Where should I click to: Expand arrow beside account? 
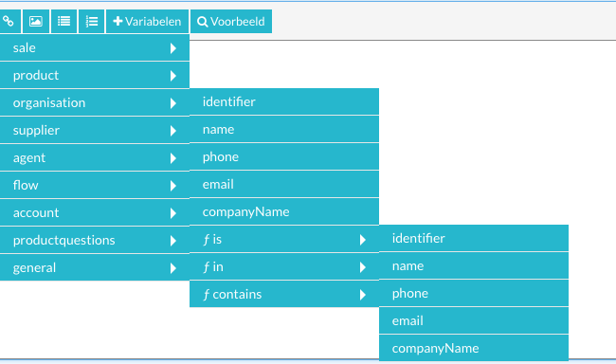click(172, 213)
